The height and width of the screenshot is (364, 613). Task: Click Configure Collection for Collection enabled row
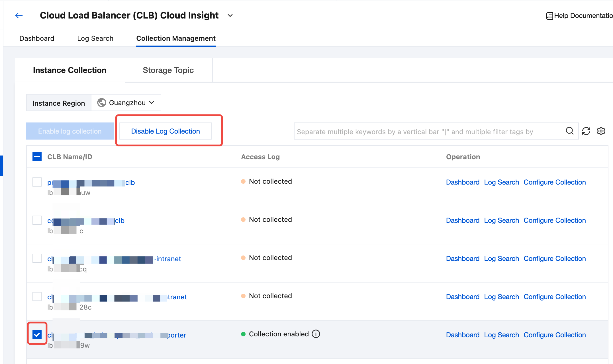point(554,335)
